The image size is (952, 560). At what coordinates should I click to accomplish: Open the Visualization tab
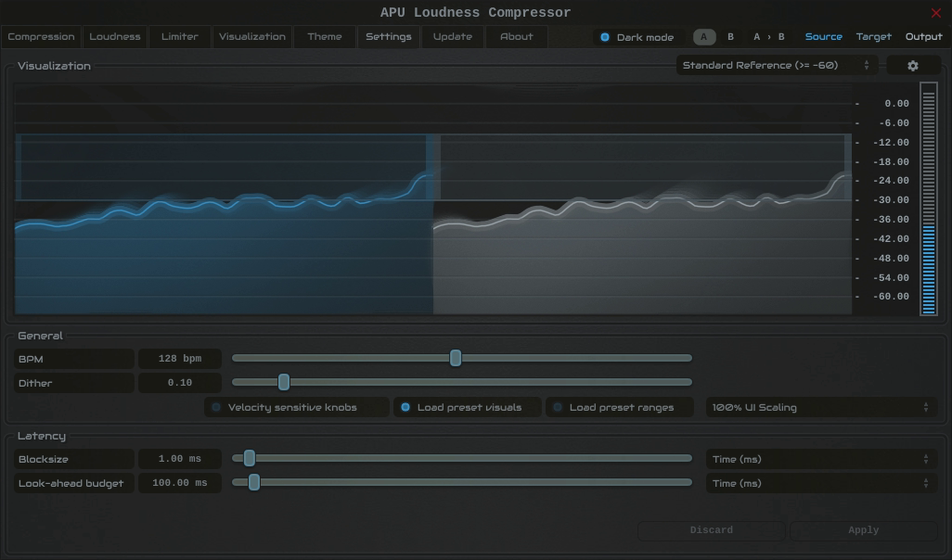tap(252, 37)
